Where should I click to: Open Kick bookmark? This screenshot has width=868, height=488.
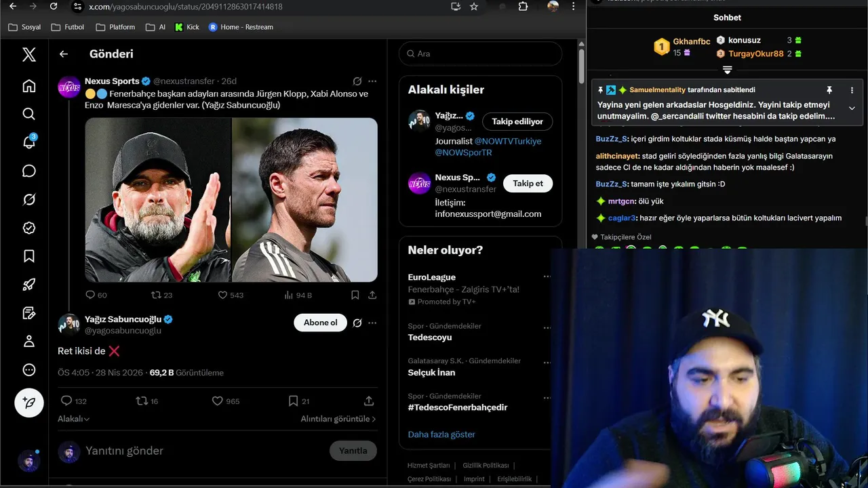187,27
